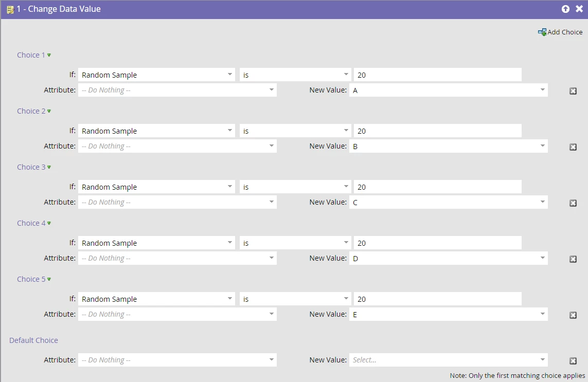Click Choice 4 sample value field 20
The height and width of the screenshot is (382, 588).
point(438,243)
